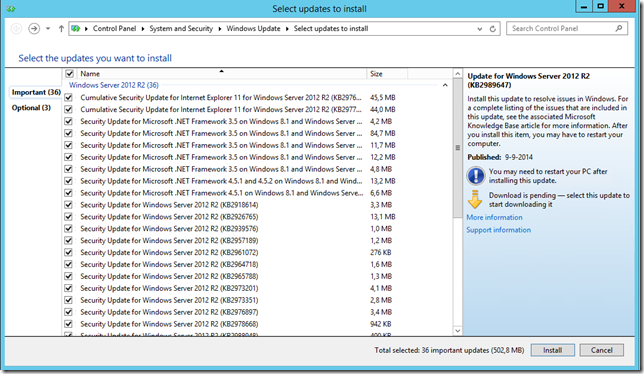Click the search magnifier icon

(x=619, y=28)
